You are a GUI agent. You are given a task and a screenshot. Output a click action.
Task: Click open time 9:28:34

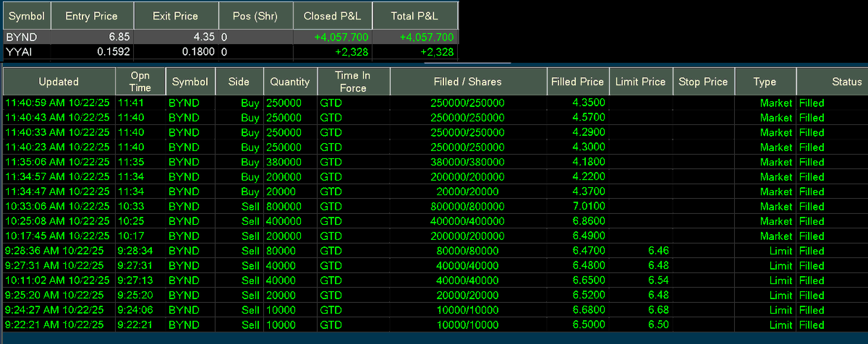coord(136,251)
